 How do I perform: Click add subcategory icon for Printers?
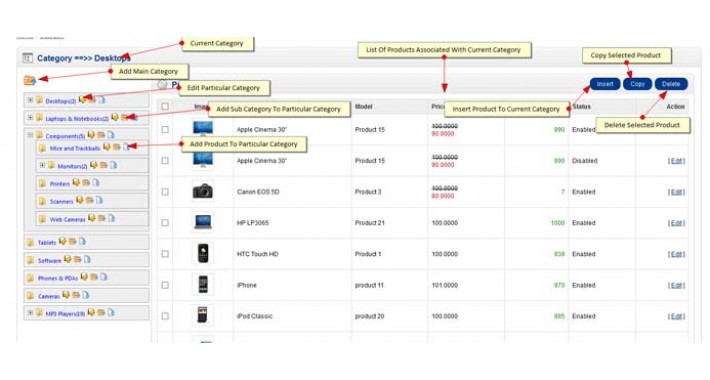86,183
